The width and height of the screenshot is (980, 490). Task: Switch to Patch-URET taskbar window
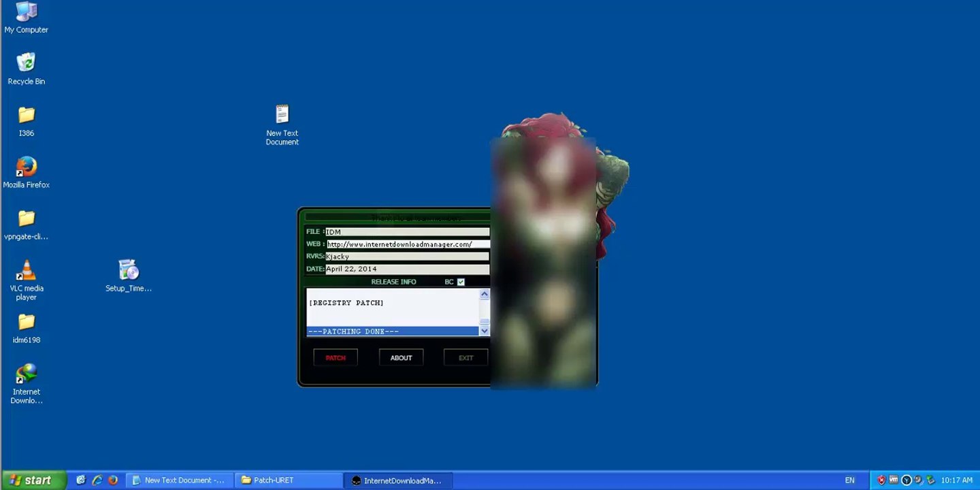289,480
